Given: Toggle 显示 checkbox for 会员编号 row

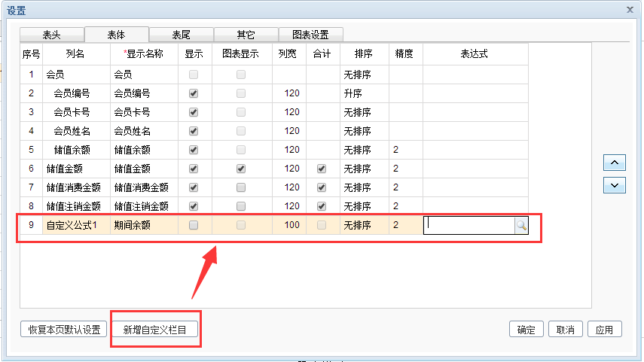Looking at the screenshot, I should (194, 93).
